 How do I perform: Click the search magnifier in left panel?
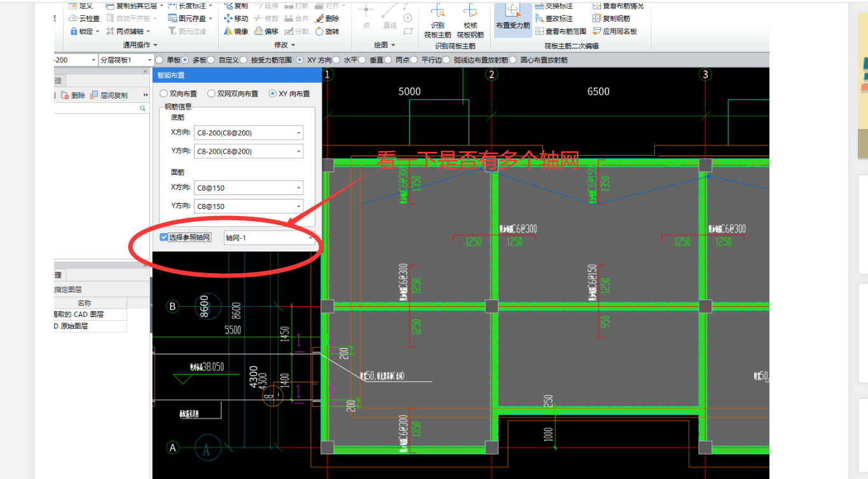tap(143, 109)
